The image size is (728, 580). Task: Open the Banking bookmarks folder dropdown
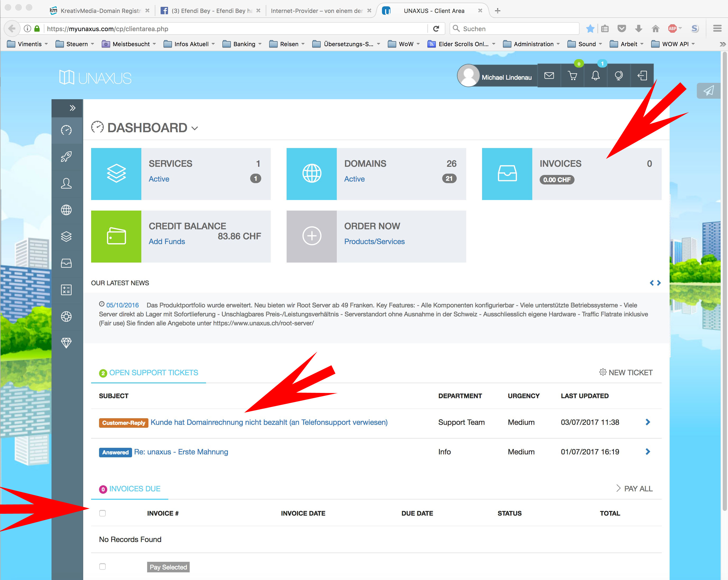pos(244,44)
